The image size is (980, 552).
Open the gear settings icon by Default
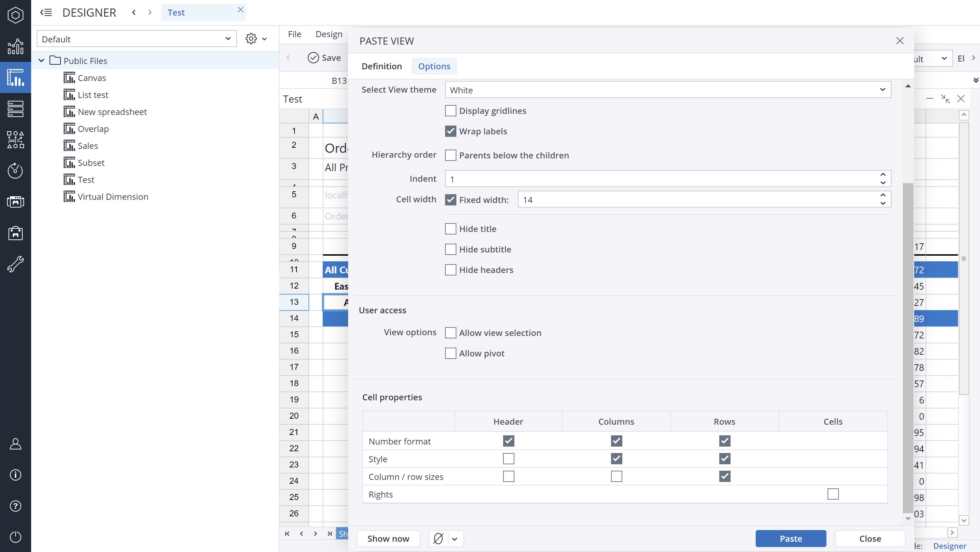(x=251, y=39)
